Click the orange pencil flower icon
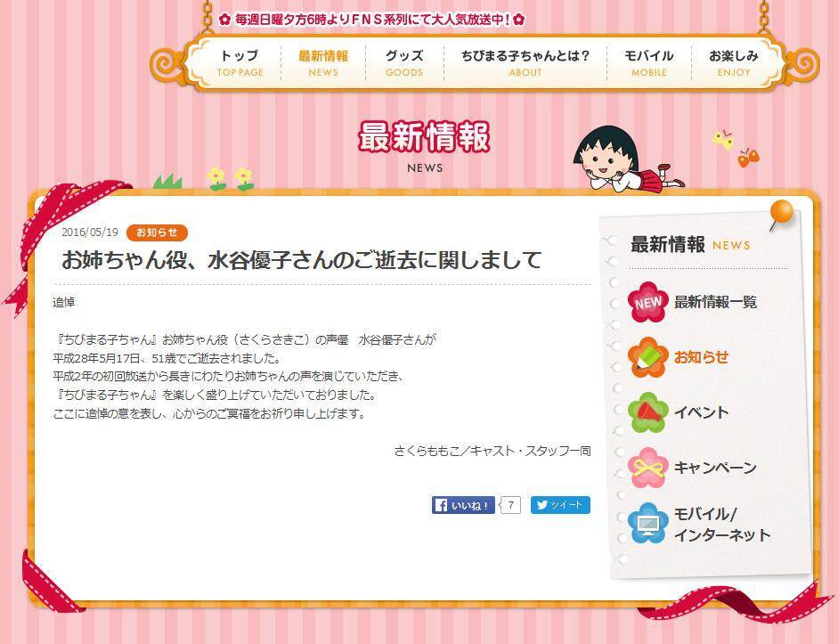The image size is (838, 644). click(x=647, y=357)
